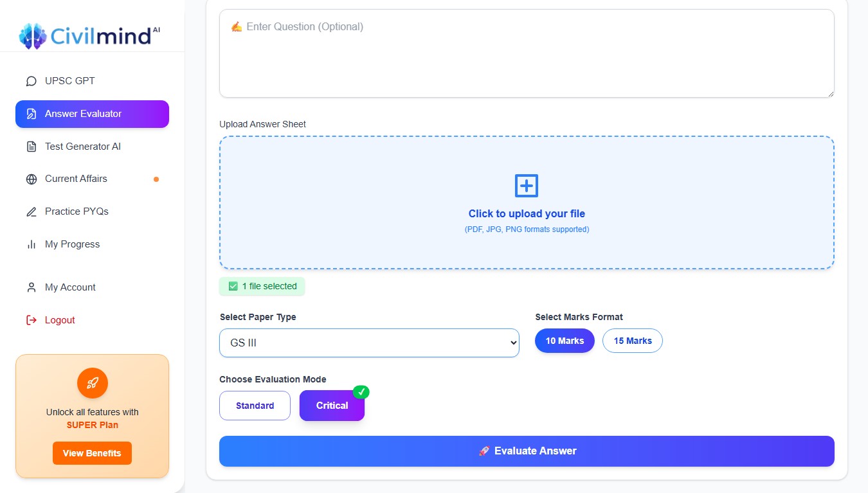This screenshot has height=493, width=868.
Task: Go to the Current Affairs section
Action: pyautogui.click(x=76, y=179)
